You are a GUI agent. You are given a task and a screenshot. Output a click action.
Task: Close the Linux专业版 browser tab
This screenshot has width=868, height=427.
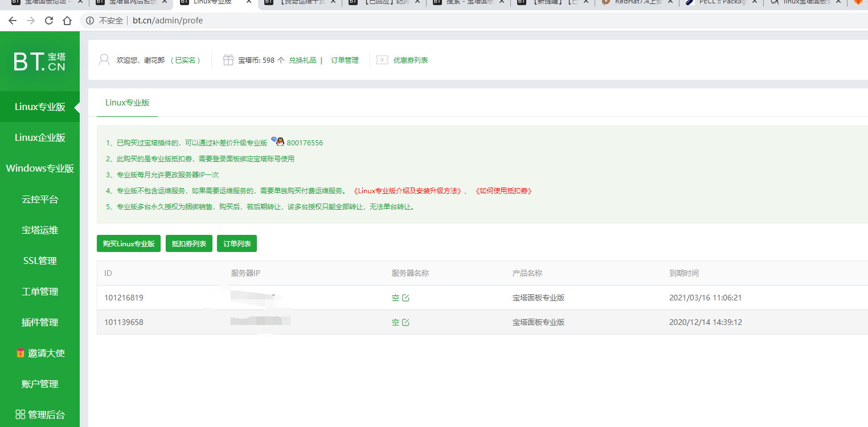click(x=249, y=2)
